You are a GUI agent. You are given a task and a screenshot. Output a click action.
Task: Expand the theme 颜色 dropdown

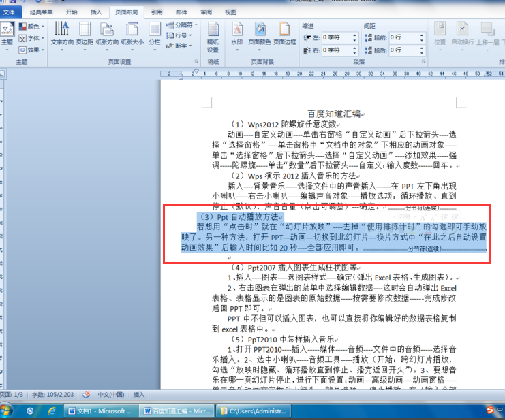tap(31, 27)
